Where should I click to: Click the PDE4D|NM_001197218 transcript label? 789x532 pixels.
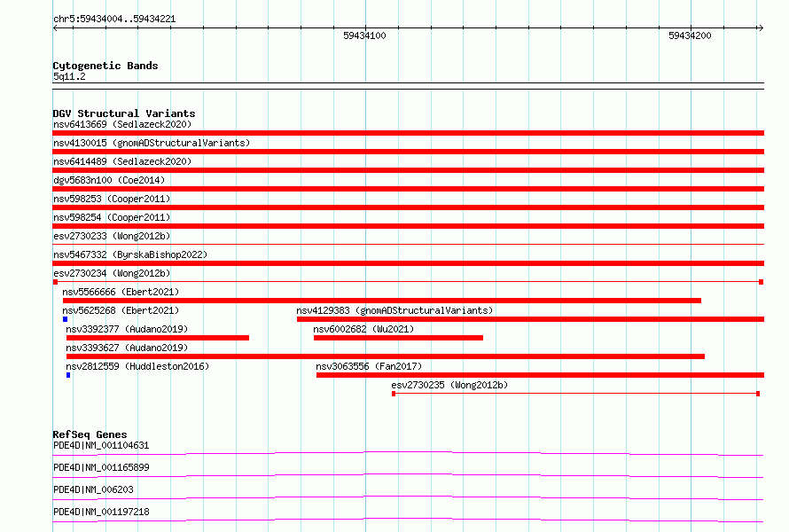pos(101,512)
